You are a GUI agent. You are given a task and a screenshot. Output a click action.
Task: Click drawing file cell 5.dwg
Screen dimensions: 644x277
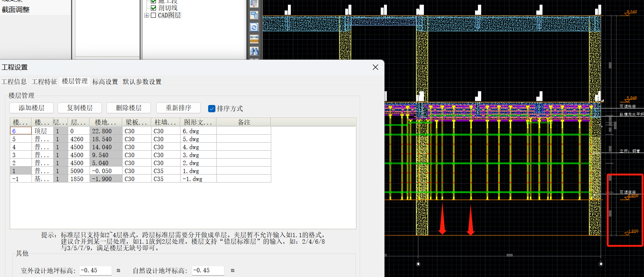[198, 139]
